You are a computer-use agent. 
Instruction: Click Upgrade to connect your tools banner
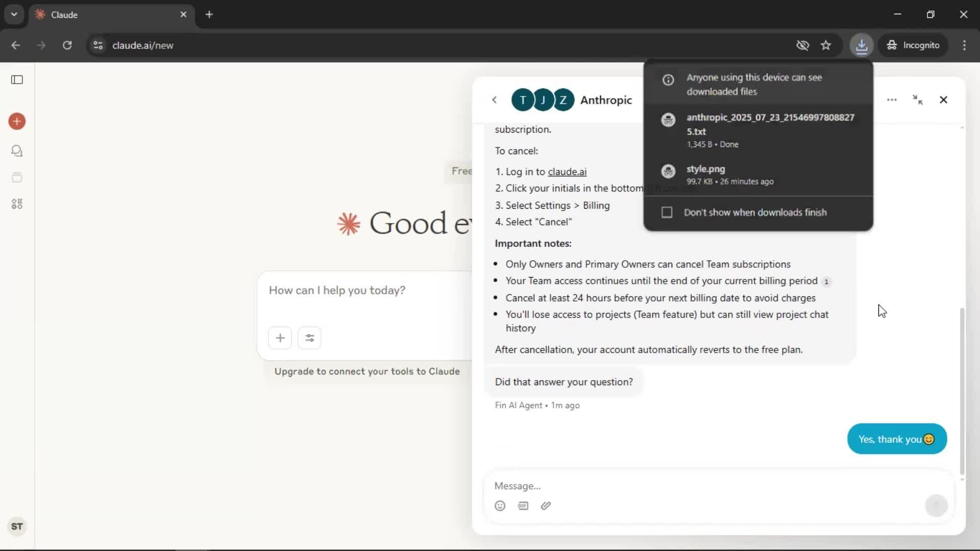click(367, 371)
